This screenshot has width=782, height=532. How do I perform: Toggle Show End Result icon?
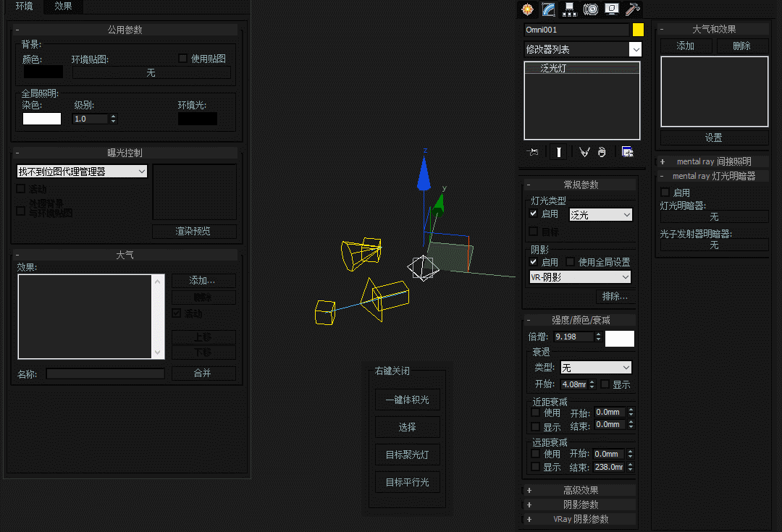click(x=558, y=152)
